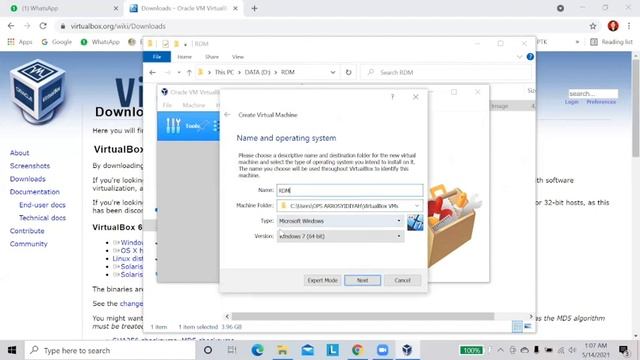This screenshot has height=360, width=640.
Task: Click Chrome back button
Action: click(11, 26)
